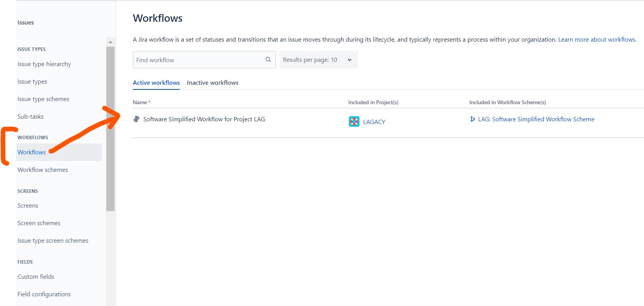Select the Active workflows tab
Screen dimensions: 644x306
tap(156, 83)
